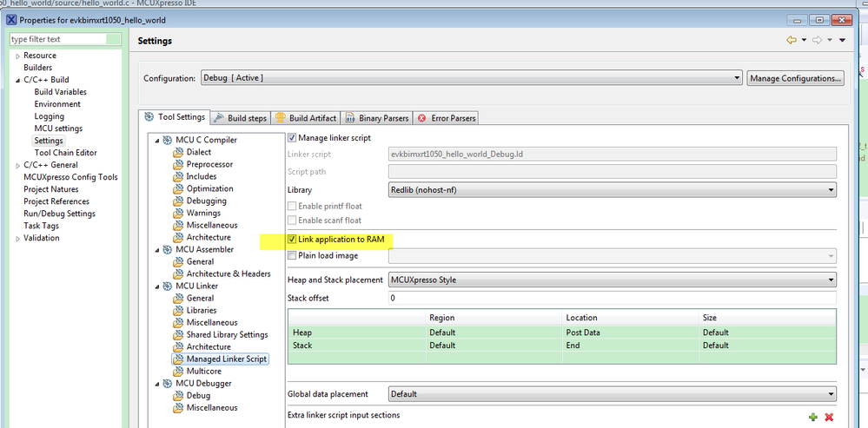Switch to the Build steps tab
This screenshot has width=868, height=428.
[241, 118]
